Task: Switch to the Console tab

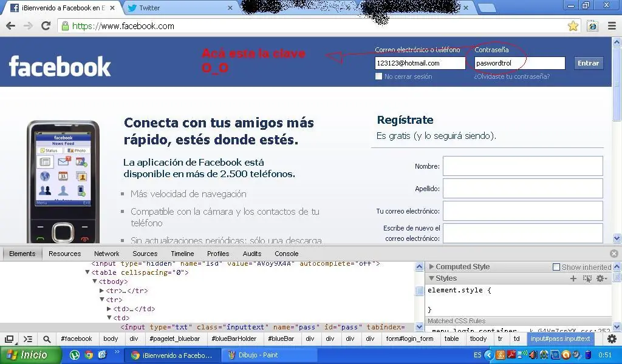Action: point(287,254)
